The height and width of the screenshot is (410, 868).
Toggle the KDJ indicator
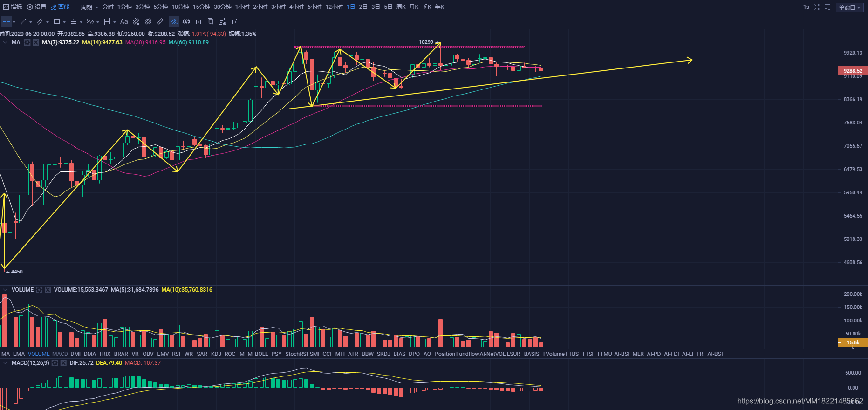[216, 354]
